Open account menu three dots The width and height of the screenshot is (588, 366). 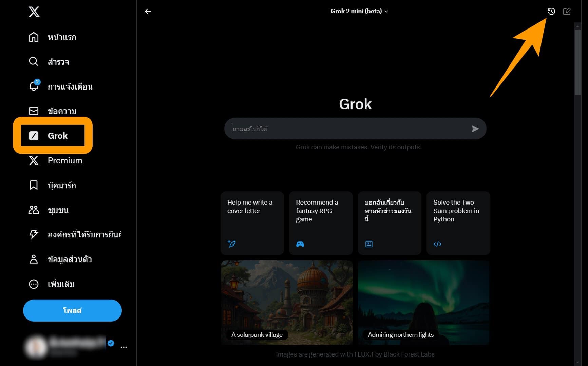124,347
